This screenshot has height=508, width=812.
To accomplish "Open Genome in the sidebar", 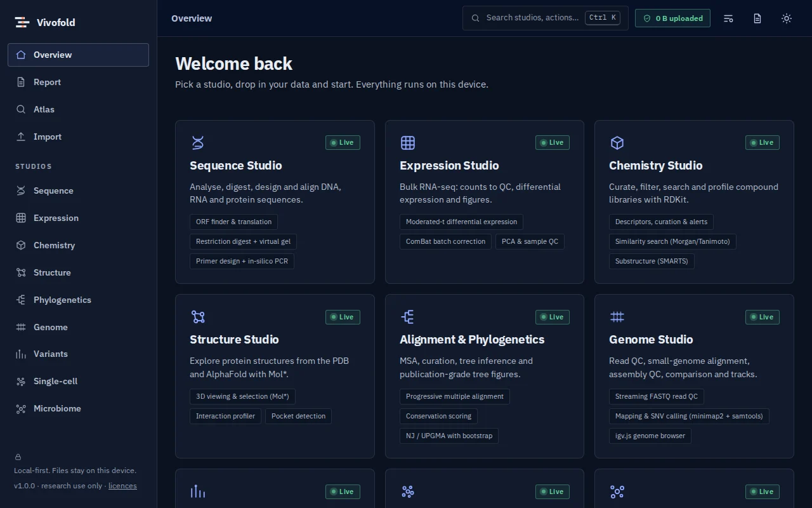I will [78, 327].
